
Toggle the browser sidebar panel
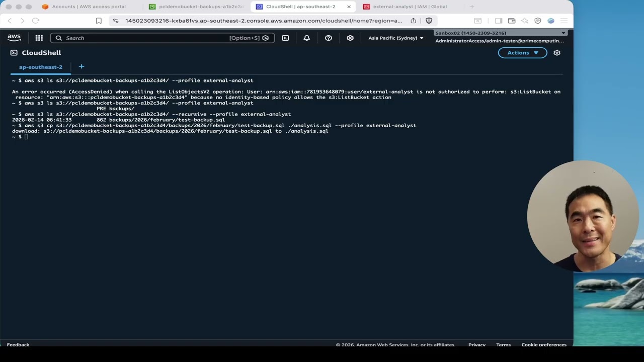coord(499,21)
